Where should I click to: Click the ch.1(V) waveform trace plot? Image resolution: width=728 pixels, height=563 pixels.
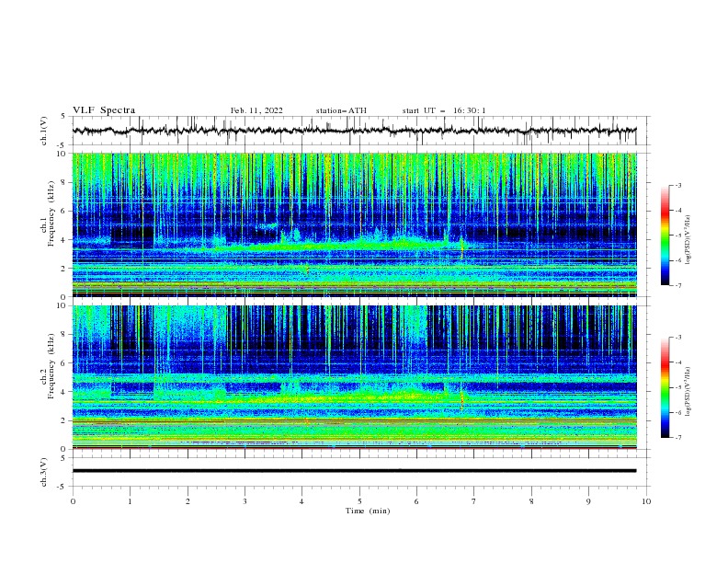point(354,131)
